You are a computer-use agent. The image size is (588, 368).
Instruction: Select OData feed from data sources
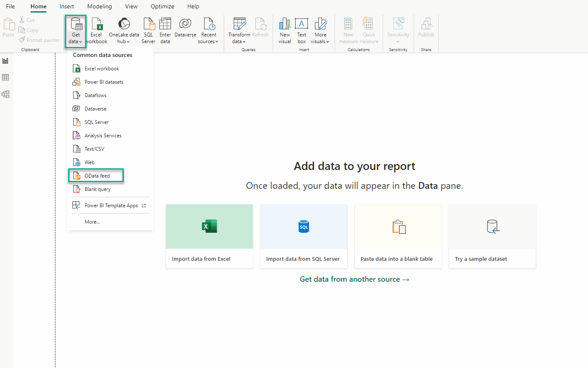point(97,176)
